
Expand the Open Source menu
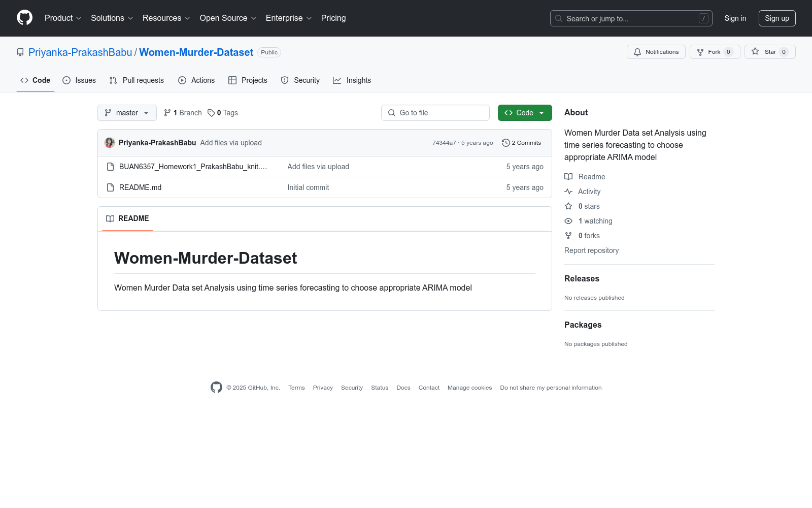(228, 18)
